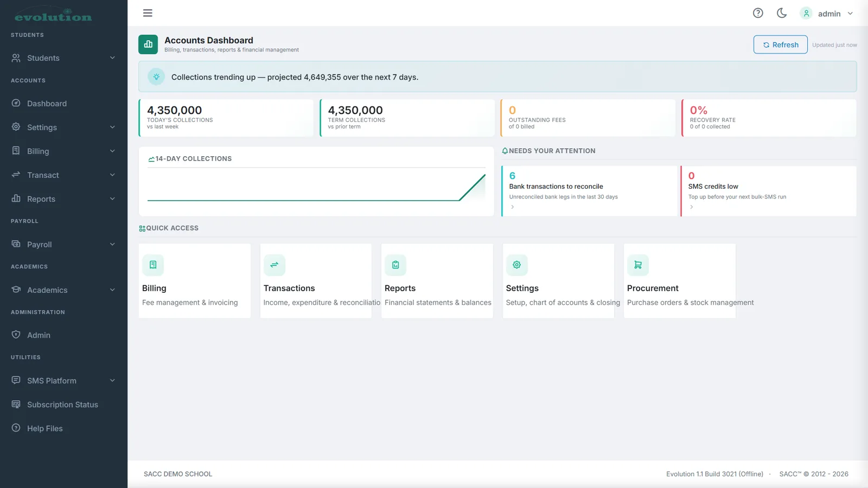This screenshot has width=868, height=488.
Task: Click the Students people icon
Action: (16, 57)
